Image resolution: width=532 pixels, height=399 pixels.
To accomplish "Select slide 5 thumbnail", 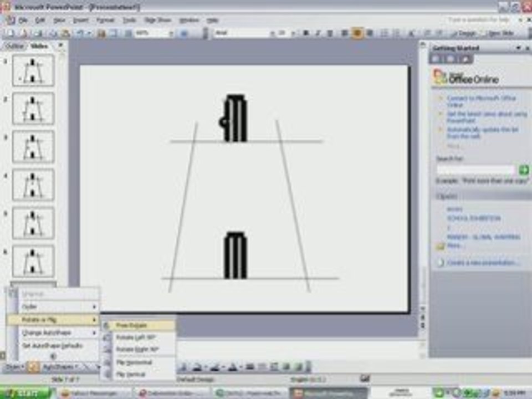I will point(33,223).
